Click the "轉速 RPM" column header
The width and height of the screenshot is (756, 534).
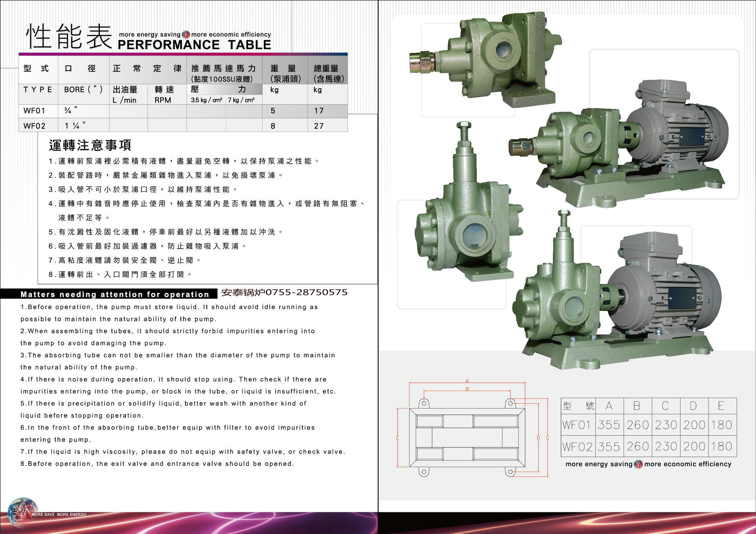pyautogui.click(x=164, y=95)
